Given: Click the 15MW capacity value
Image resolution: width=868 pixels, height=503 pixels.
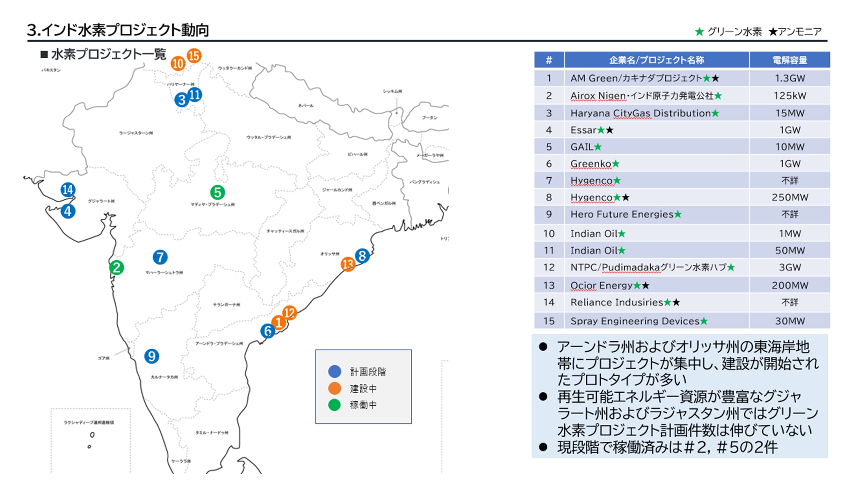Looking at the screenshot, I should (x=790, y=113).
